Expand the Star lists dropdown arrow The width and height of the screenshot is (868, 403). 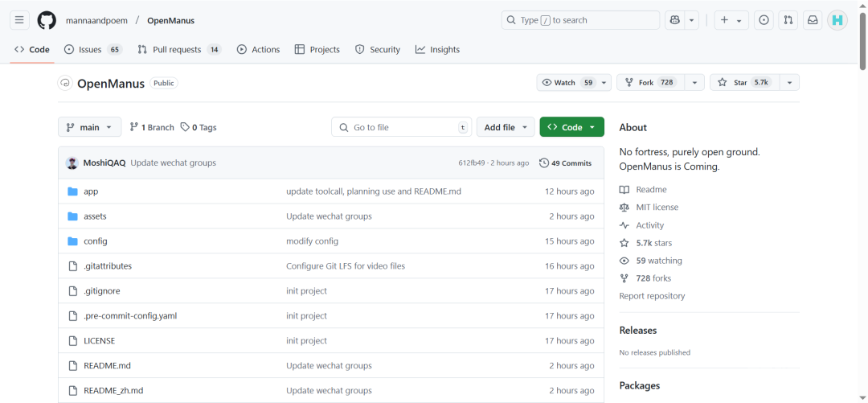pos(790,83)
